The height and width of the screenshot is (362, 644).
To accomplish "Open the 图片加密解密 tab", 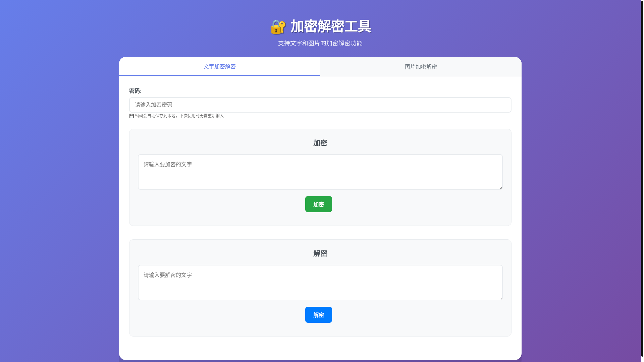I will pos(421,67).
